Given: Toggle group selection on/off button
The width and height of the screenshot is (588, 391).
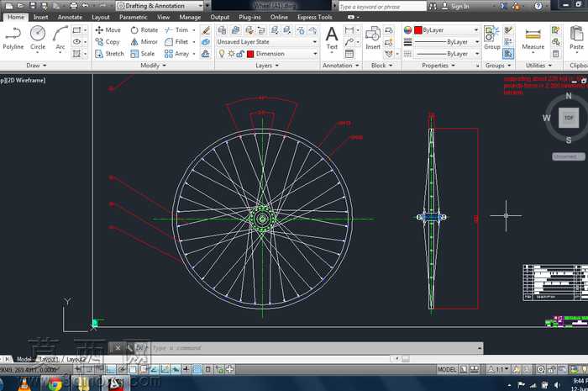Looking at the screenshot, I should 508,54.
